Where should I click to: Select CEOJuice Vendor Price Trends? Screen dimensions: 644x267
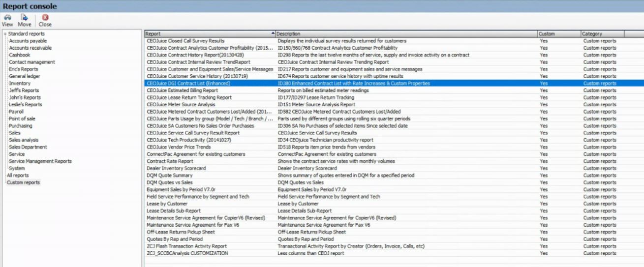pos(178,147)
